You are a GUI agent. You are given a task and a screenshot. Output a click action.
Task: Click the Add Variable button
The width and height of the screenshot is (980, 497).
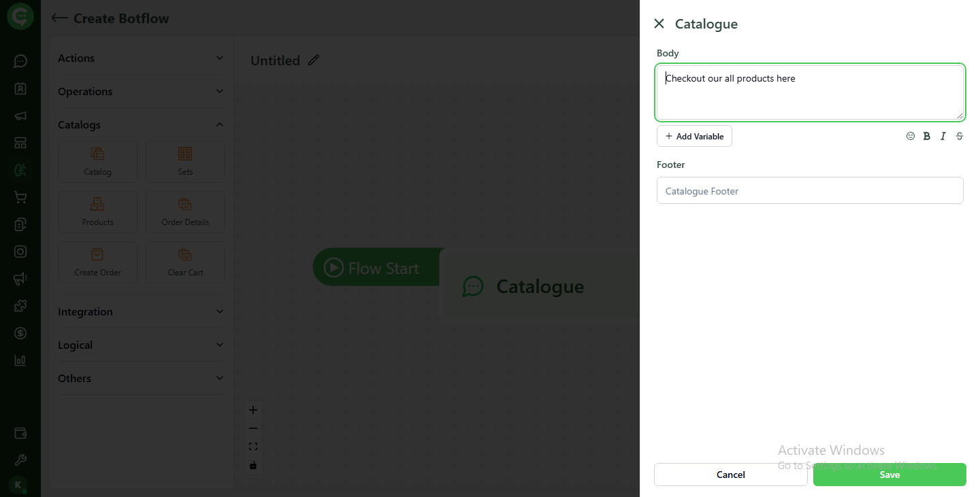[694, 136]
